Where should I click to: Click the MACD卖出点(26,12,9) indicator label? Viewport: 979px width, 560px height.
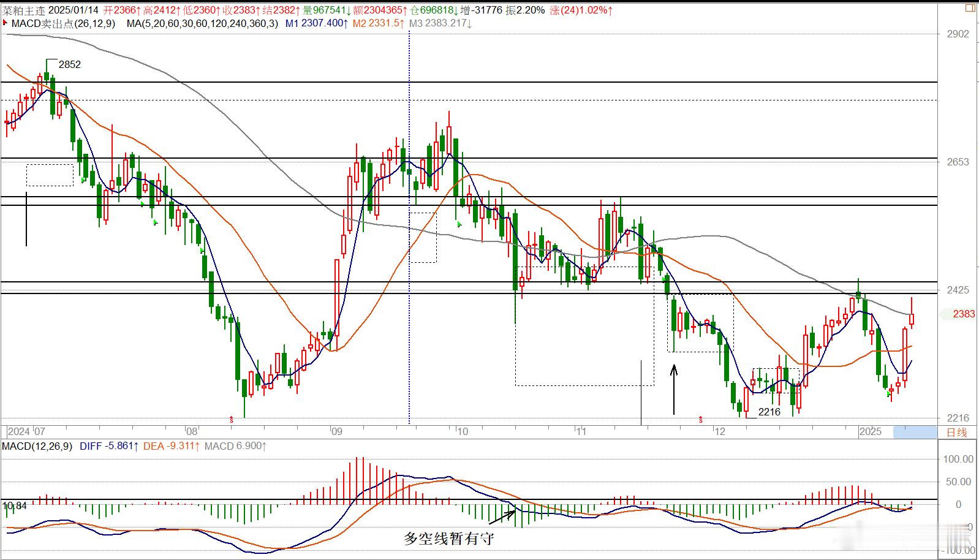point(63,23)
